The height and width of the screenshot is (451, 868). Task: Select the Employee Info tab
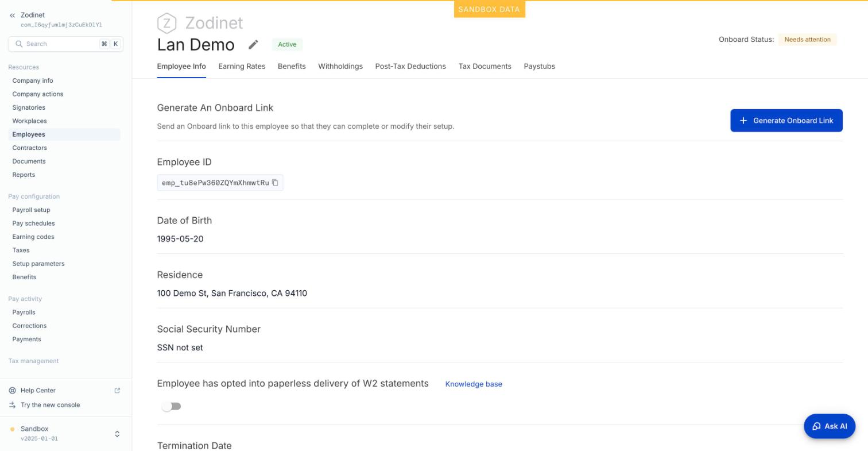point(181,67)
